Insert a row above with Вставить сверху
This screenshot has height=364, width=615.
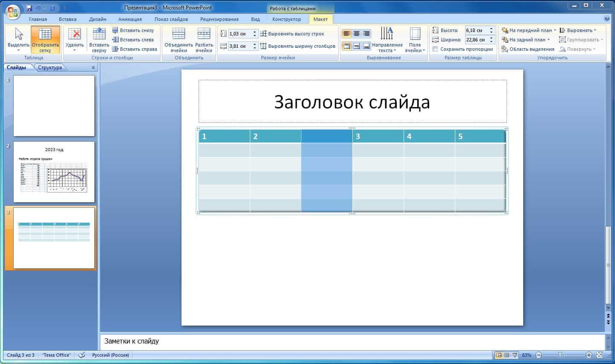[x=99, y=40]
